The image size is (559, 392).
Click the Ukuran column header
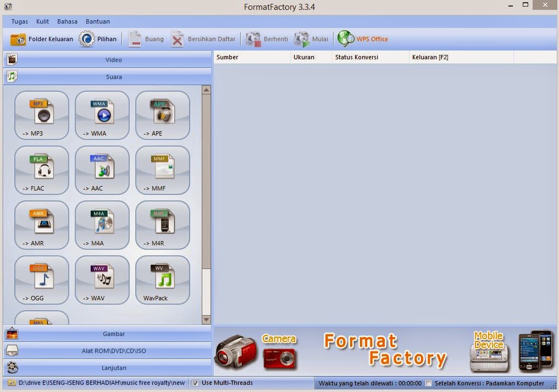point(311,57)
